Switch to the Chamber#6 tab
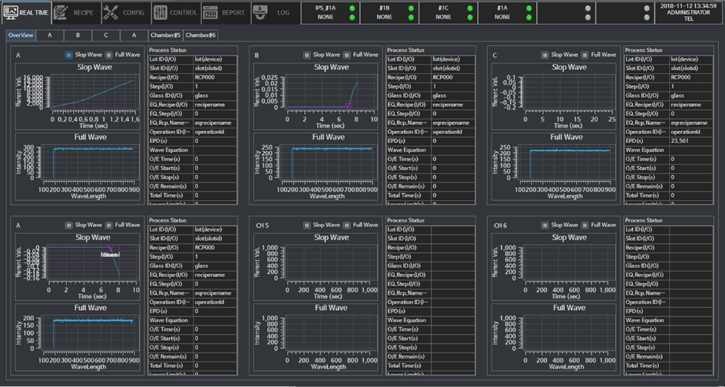The image size is (725, 387). pyautogui.click(x=200, y=35)
